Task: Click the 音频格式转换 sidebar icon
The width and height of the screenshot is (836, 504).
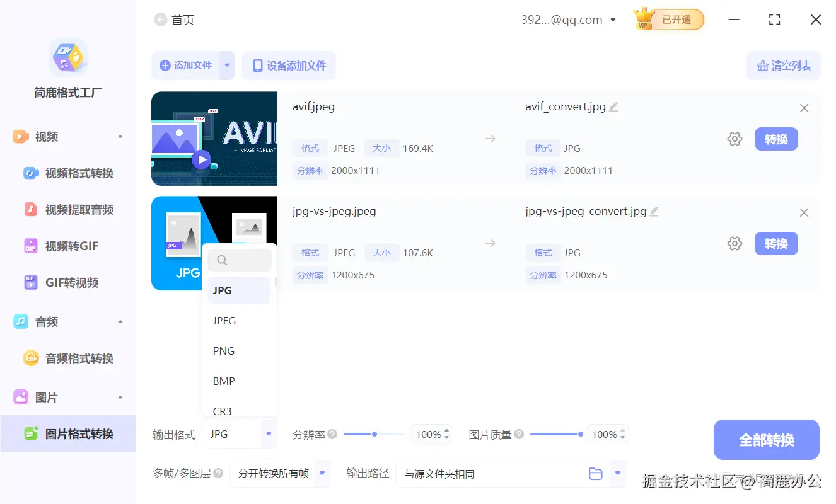Action: 31,358
